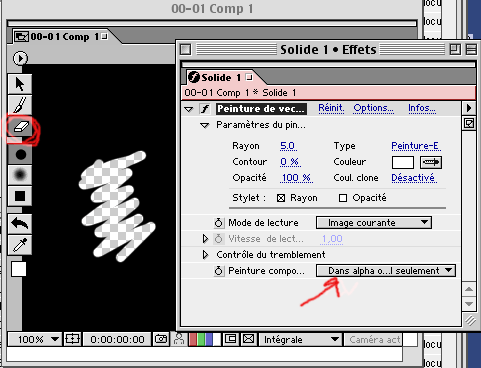This screenshot has height=368, width=481.
Task: Toggle stopwatch for Vitesse de lect...
Action: [x=219, y=238]
